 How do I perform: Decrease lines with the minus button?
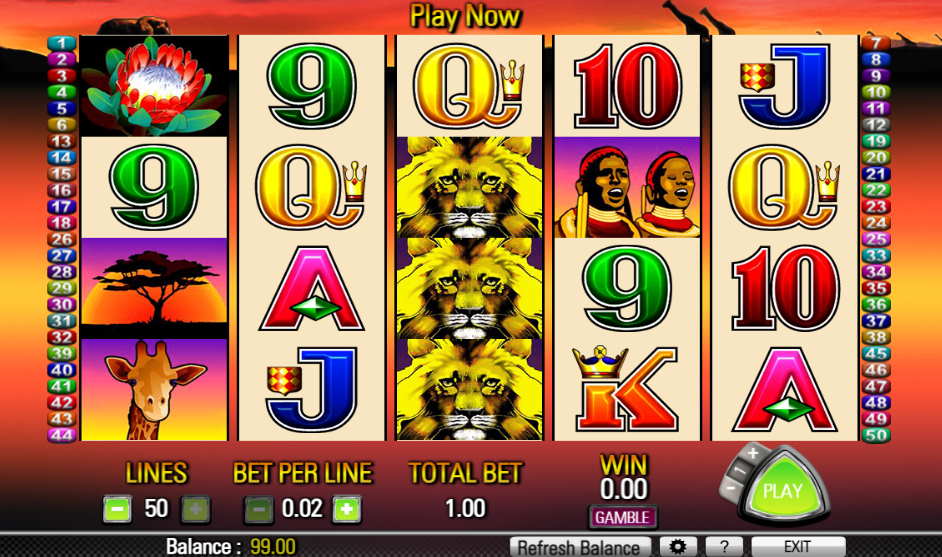(x=117, y=510)
